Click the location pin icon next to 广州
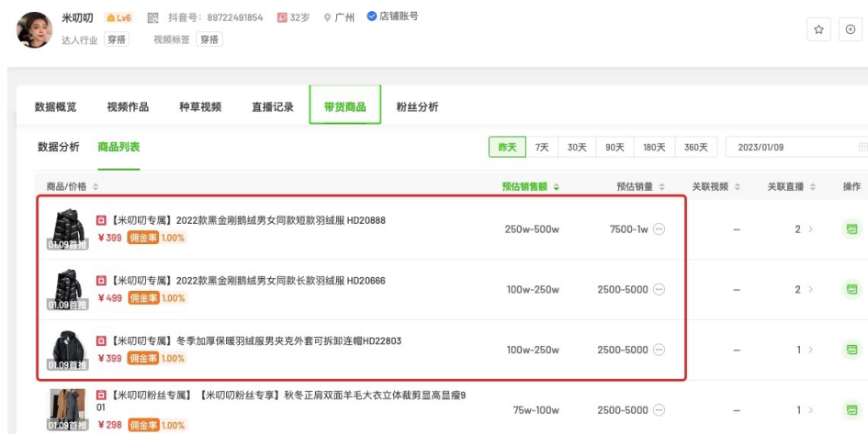This screenshot has height=434, width=868. (x=327, y=17)
